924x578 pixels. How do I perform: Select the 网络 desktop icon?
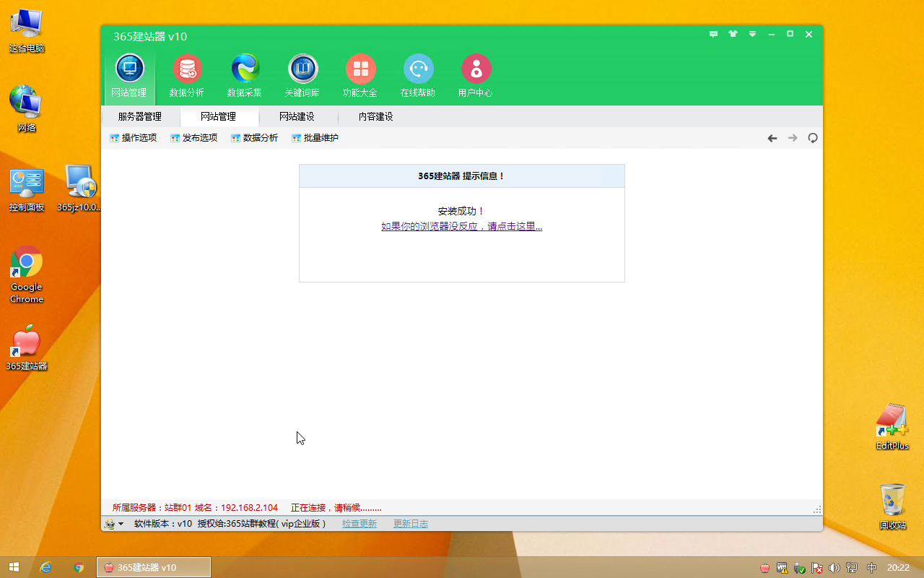pyautogui.click(x=27, y=109)
